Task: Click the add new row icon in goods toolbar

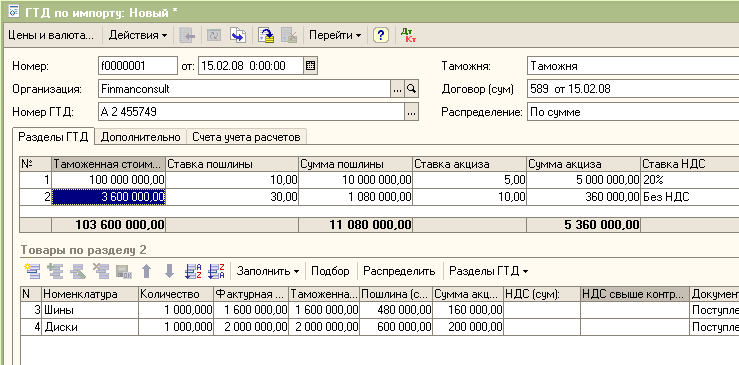Action: click(32, 271)
